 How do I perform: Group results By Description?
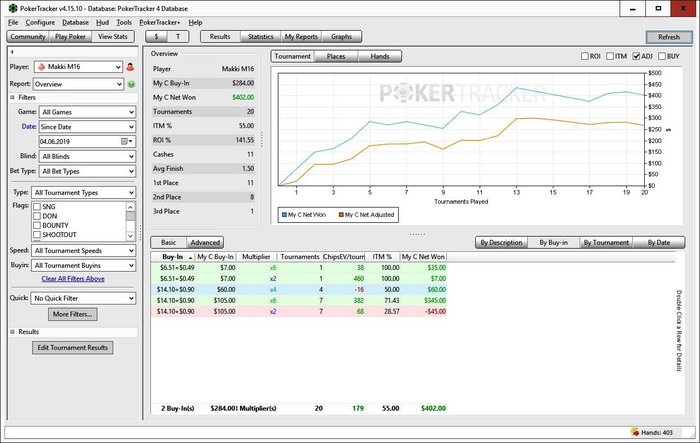pos(501,242)
